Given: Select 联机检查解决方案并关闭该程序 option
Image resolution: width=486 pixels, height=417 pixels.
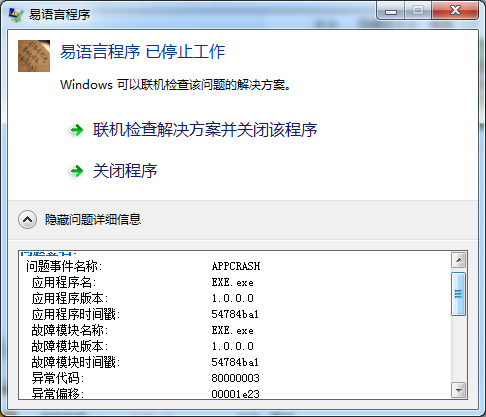Looking at the screenshot, I should click(x=205, y=130).
